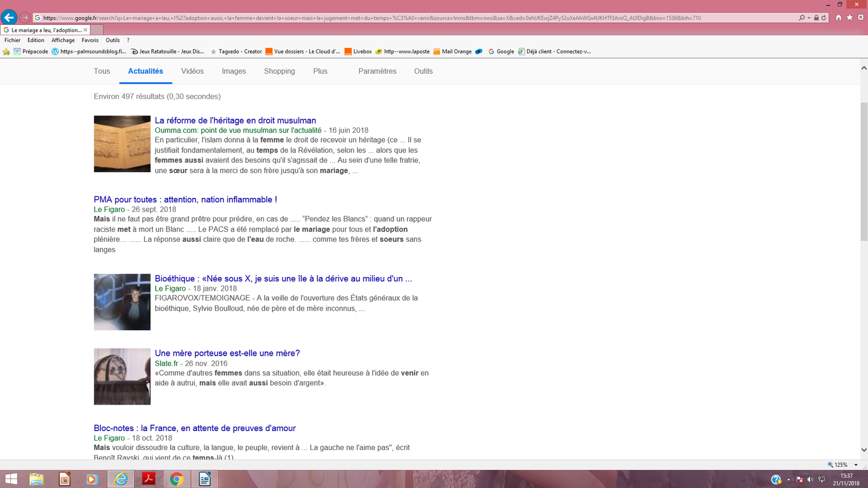
Task: Open the Google bookmark
Action: (501, 52)
